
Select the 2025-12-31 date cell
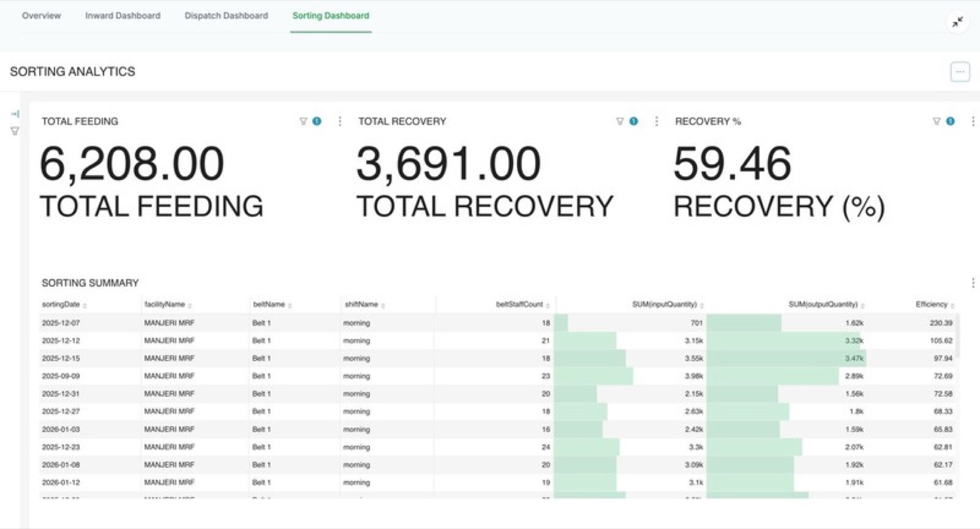pos(61,394)
